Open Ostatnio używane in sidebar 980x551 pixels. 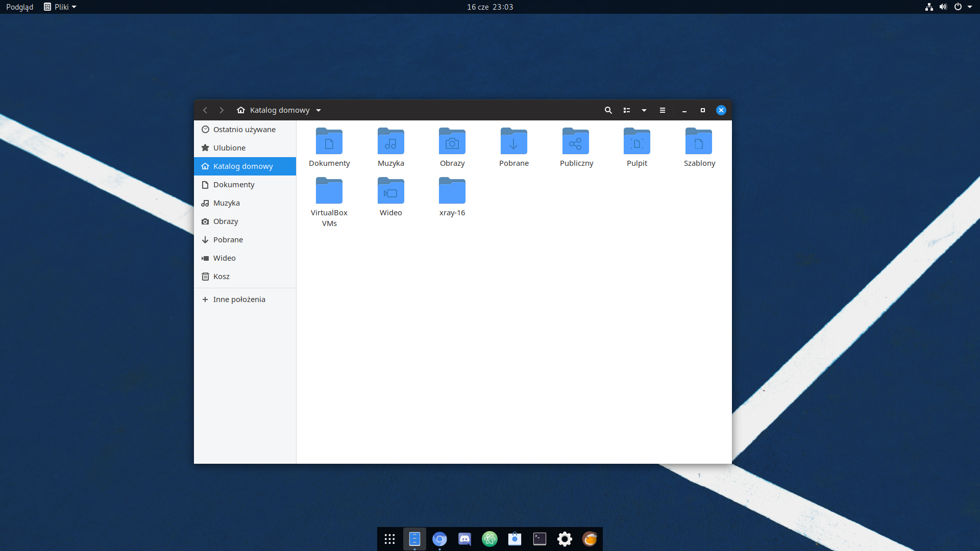pyautogui.click(x=245, y=130)
